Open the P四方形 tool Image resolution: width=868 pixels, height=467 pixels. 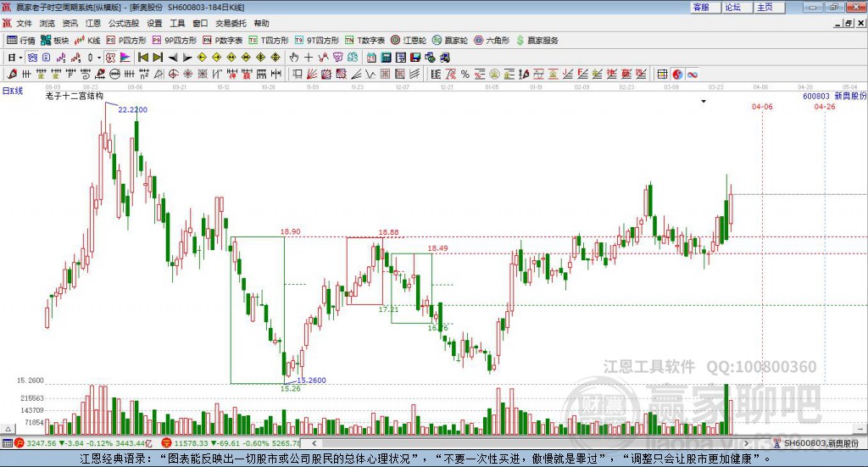click(x=126, y=41)
